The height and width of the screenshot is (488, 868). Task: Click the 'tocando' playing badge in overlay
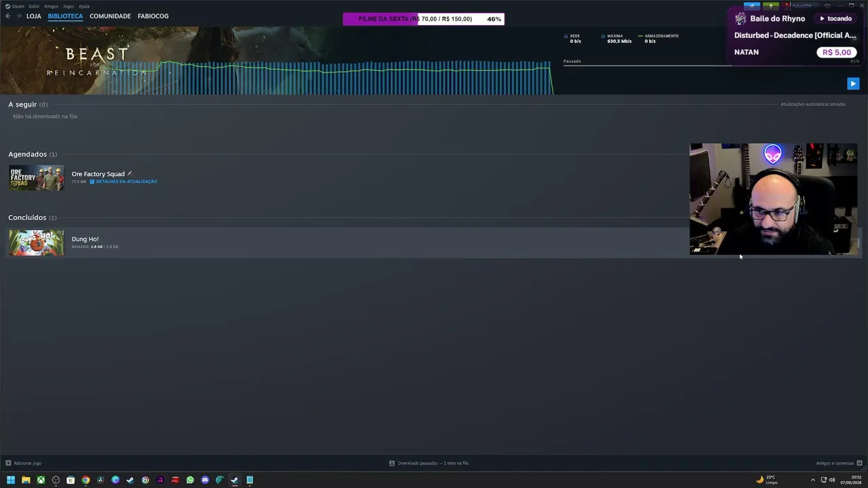[835, 19]
